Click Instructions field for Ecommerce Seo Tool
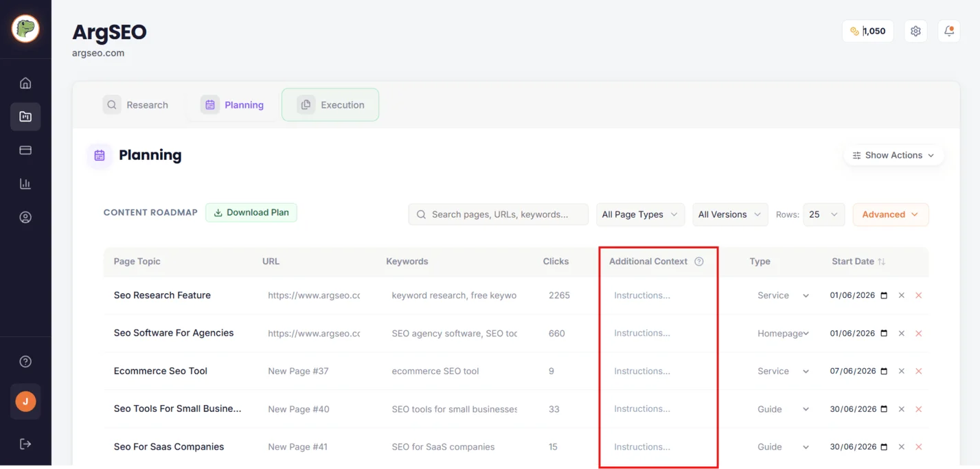The height and width of the screenshot is (469, 980). point(659,371)
